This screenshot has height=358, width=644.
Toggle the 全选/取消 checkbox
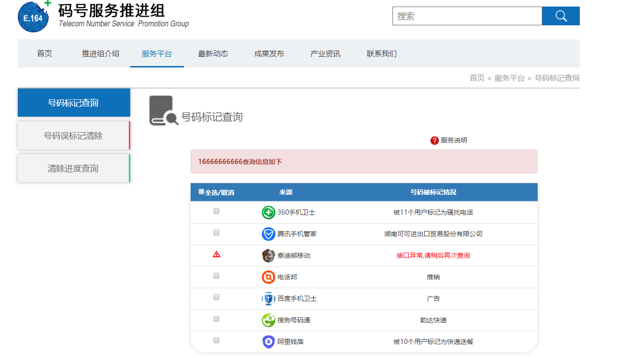201,192
